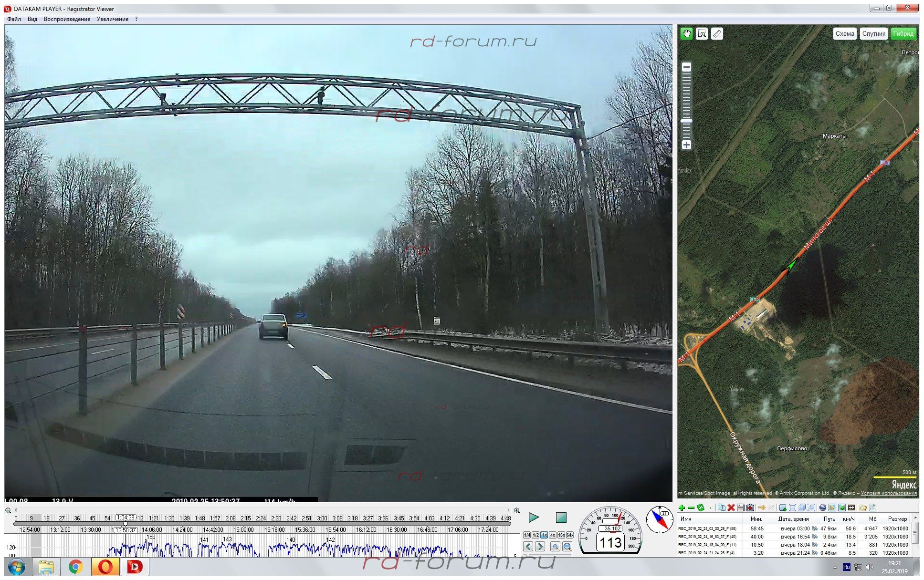924x580 pixels.
Task: Select file REC_2019_02_24_16_53_37_F in list
Action: (x=707, y=537)
